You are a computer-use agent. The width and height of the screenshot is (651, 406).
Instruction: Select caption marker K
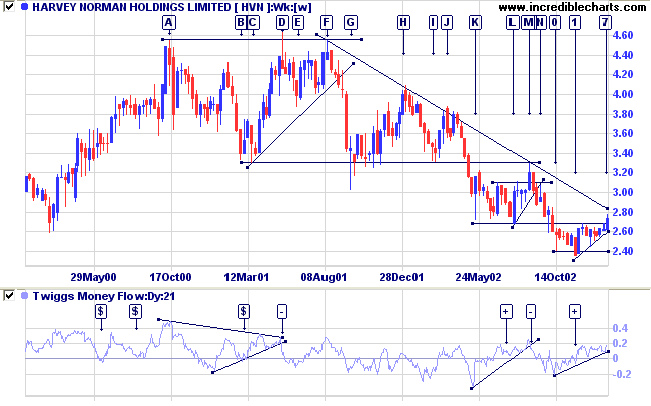pyautogui.click(x=475, y=22)
